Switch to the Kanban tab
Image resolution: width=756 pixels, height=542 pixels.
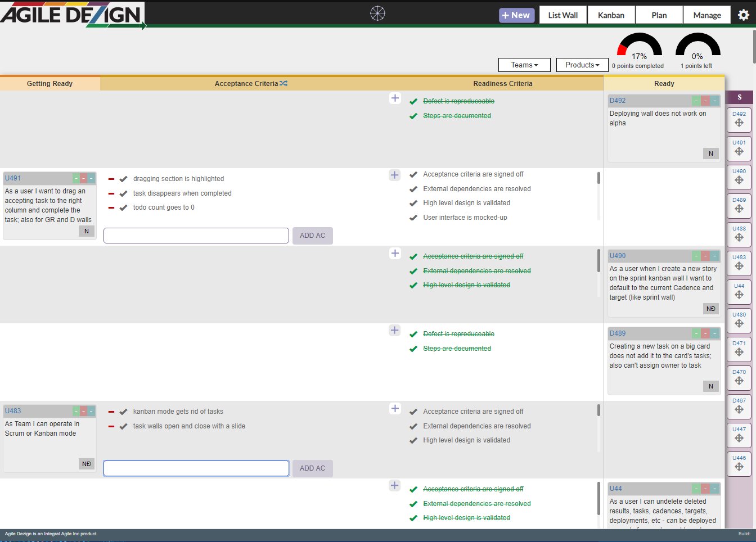[x=611, y=15]
